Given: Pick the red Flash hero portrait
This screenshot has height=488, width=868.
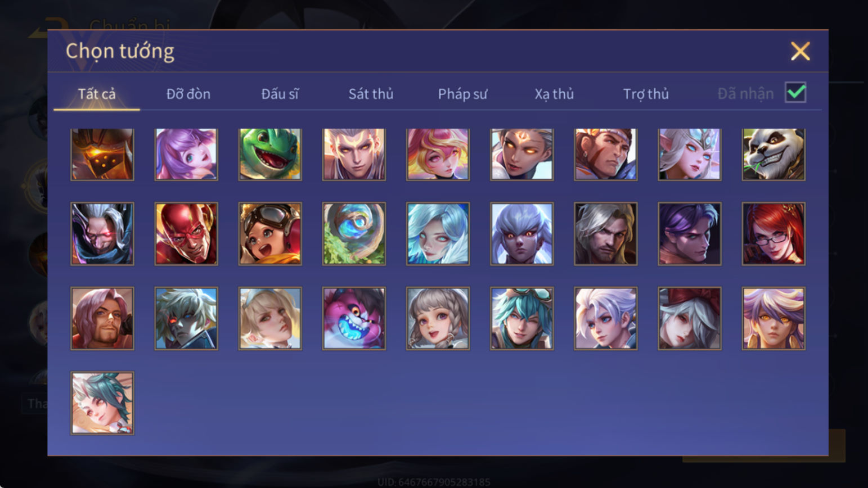Looking at the screenshot, I should 186,234.
